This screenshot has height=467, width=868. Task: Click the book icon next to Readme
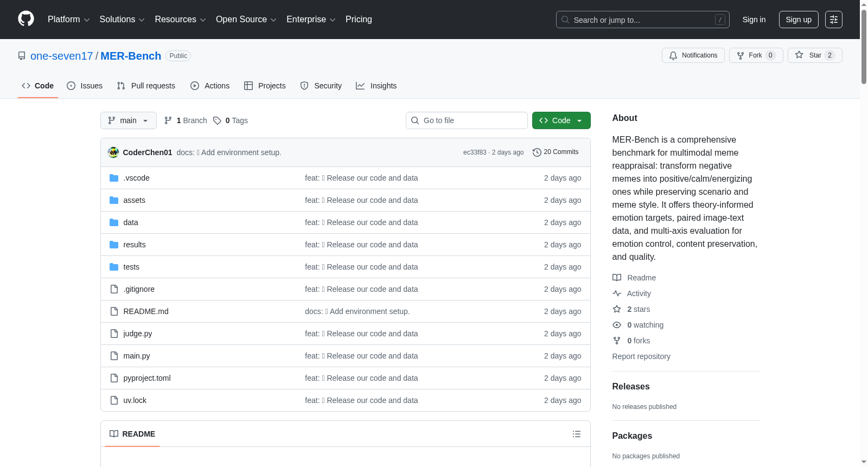pos(617,278)
